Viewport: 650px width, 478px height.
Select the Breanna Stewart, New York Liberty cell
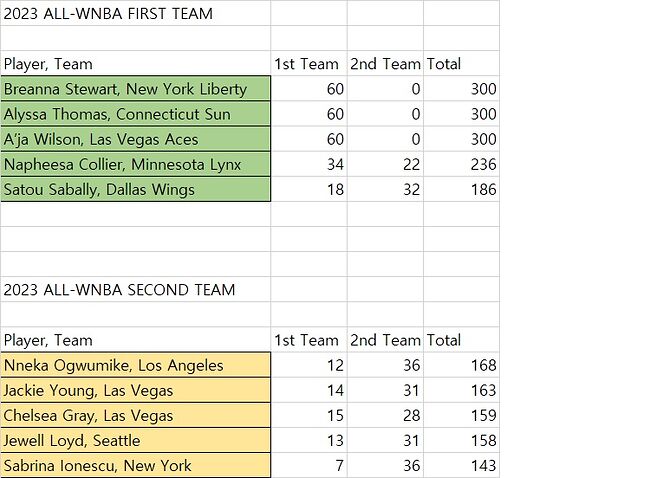click(135, 89)
